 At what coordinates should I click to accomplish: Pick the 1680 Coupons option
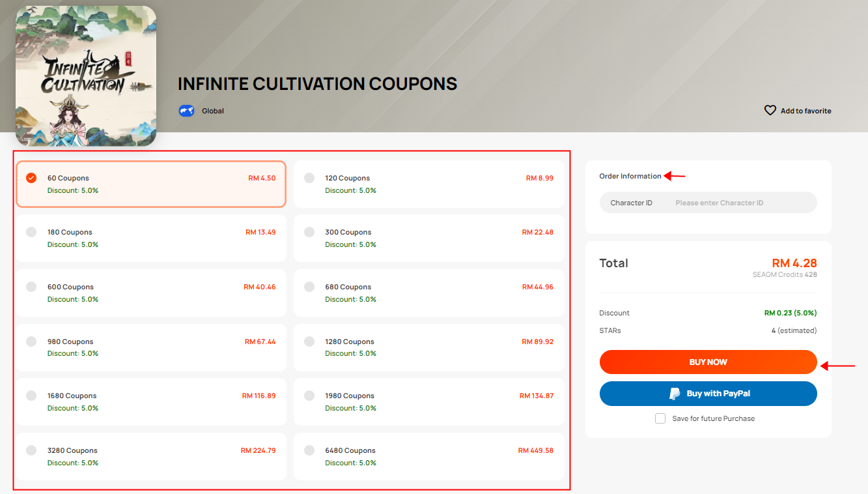click(151, 402)
